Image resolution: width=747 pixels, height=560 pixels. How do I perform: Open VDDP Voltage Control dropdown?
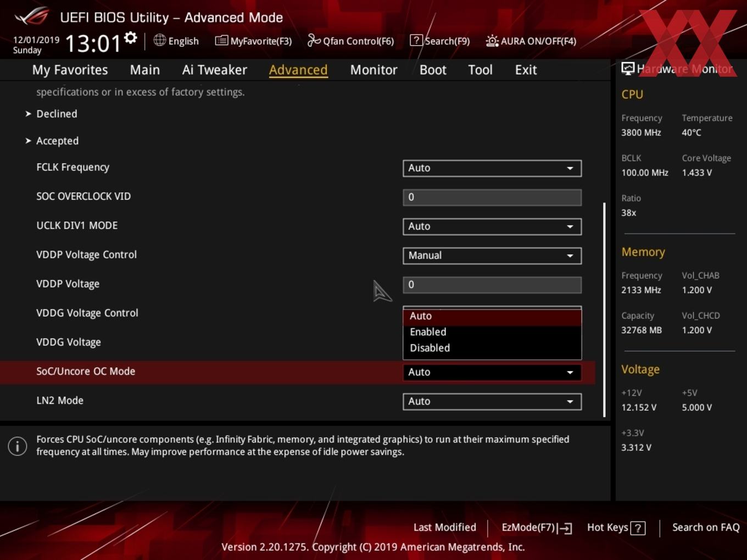492,255
